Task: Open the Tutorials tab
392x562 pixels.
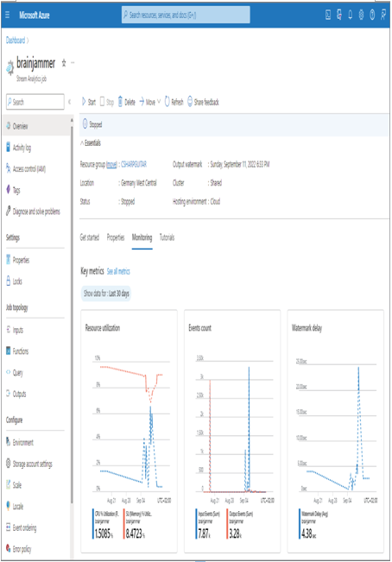Action: coord(167,237)
